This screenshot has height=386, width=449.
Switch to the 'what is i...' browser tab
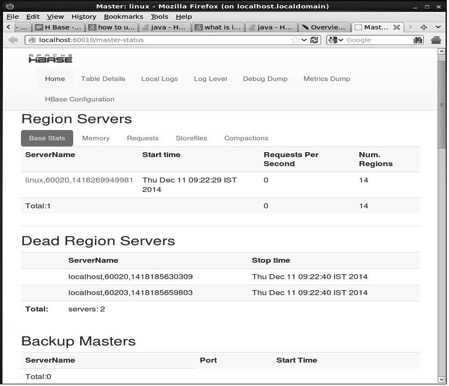(218, 27)
